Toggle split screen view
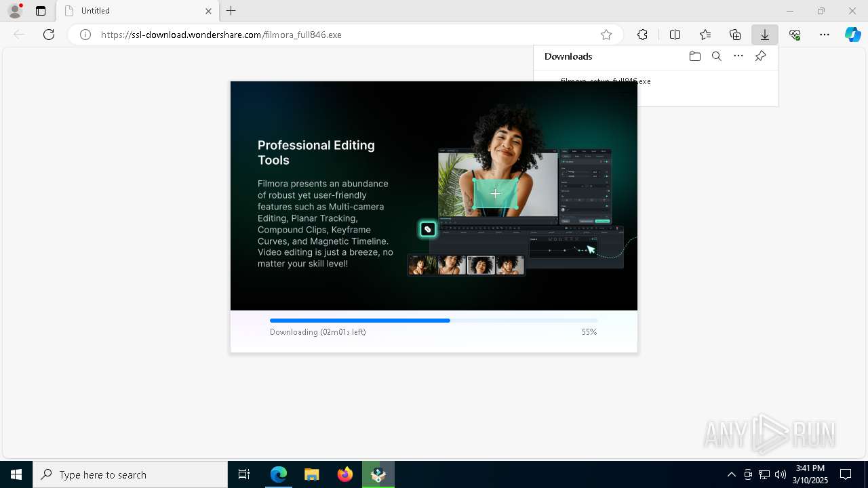The image size is (868, 488). pyautogui.click(x=675, y=35)
